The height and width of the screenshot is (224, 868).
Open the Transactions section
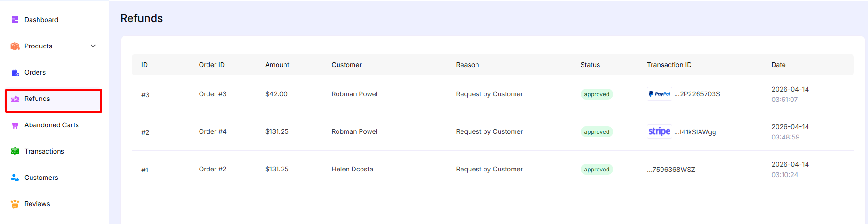point(44,151)
